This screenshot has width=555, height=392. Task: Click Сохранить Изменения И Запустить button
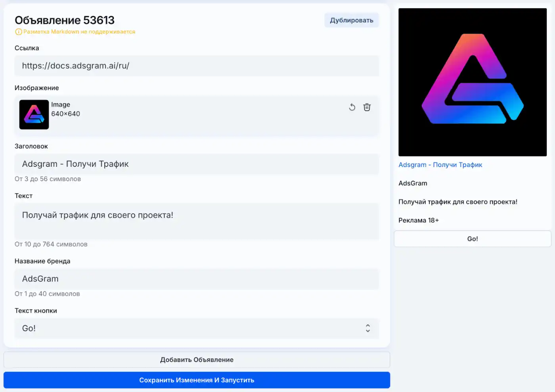click(197, 380)
